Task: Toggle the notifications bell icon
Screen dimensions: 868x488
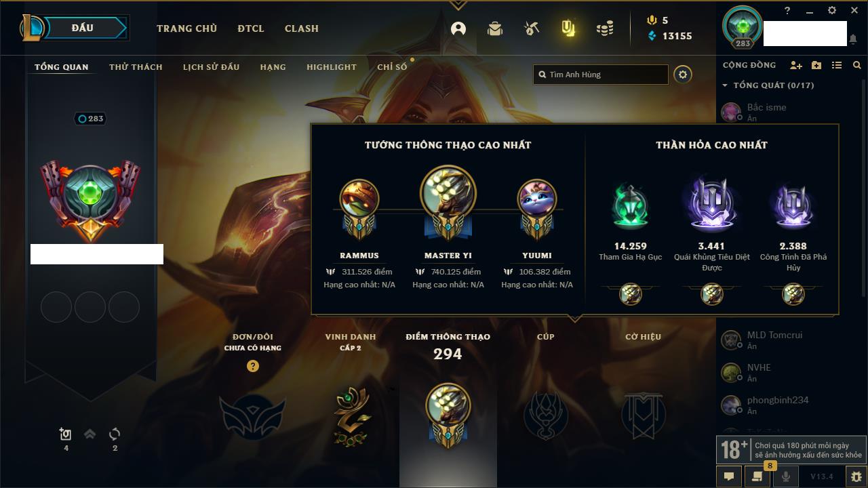Action: point(853,39)
